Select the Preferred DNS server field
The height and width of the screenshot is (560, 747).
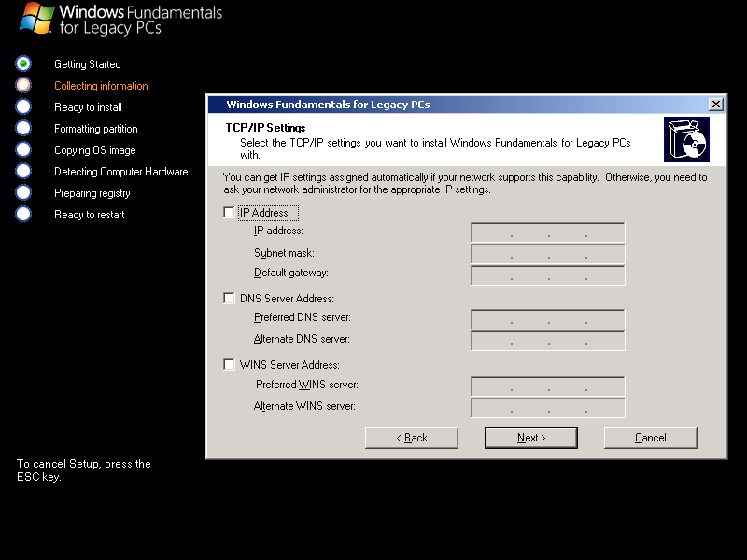click(x=548, y=319)
